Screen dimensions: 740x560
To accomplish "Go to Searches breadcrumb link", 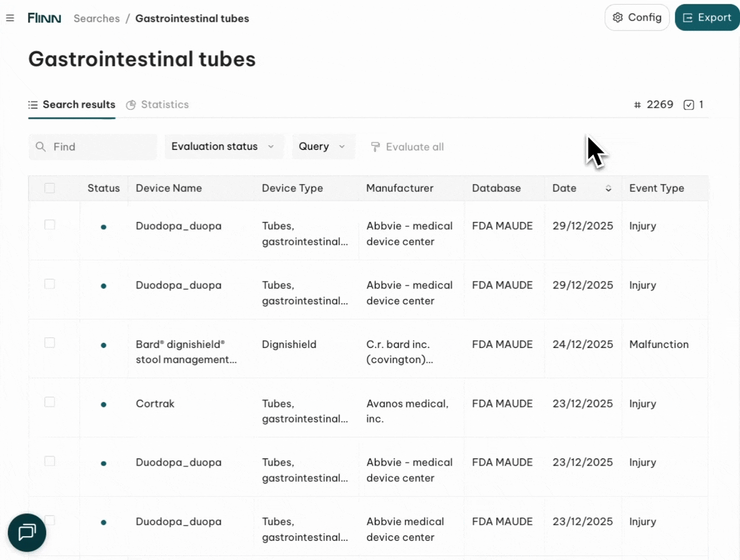I will (x=97, y=19).
